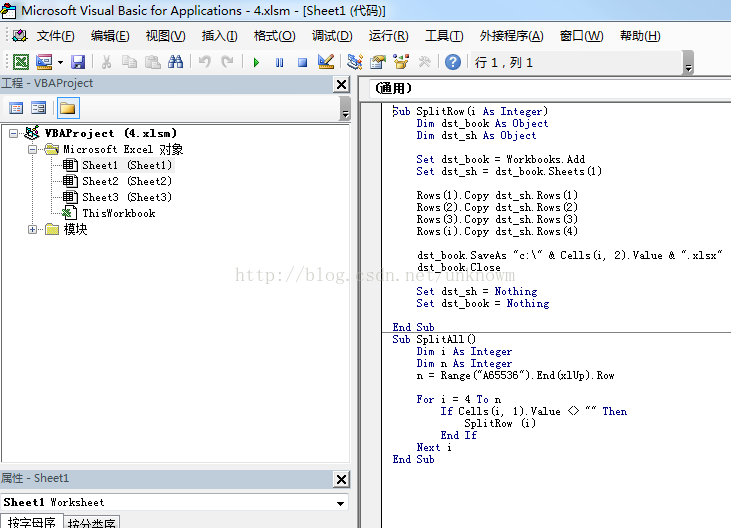Click the Sub SplitRow declaration line
Viewport: 731px width, 528px height.
[470, 111]
